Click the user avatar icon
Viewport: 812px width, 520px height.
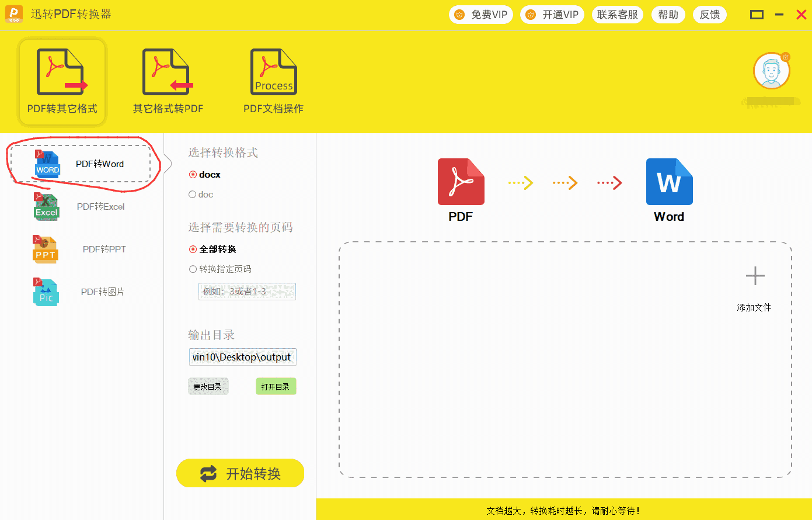pos(772,70)
